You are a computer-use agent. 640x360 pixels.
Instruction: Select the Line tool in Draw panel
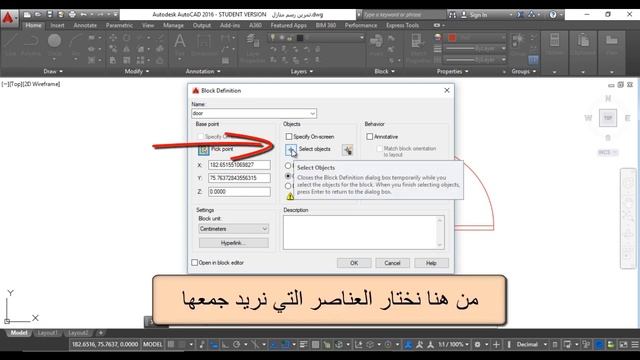[x=11, y=44]
